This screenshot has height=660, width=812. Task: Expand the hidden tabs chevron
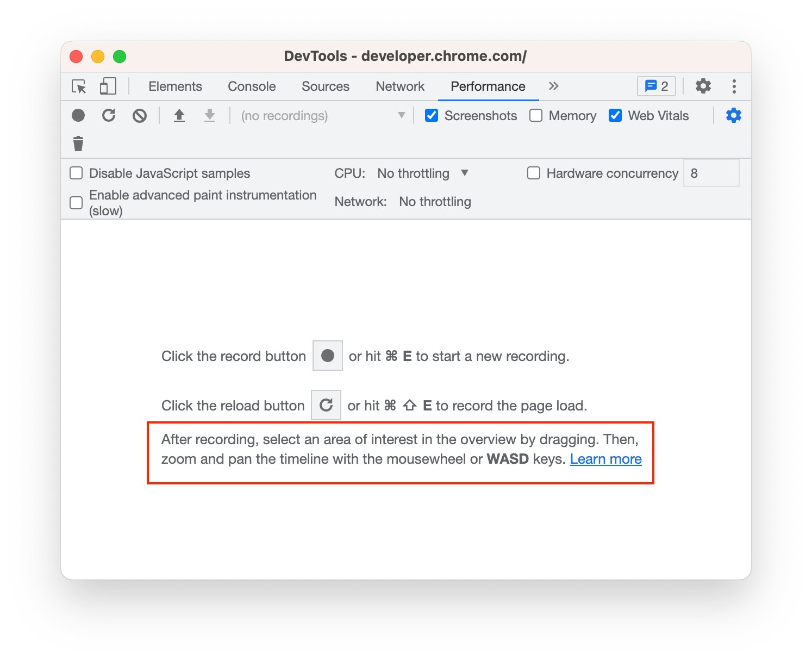tap(553, 86)
